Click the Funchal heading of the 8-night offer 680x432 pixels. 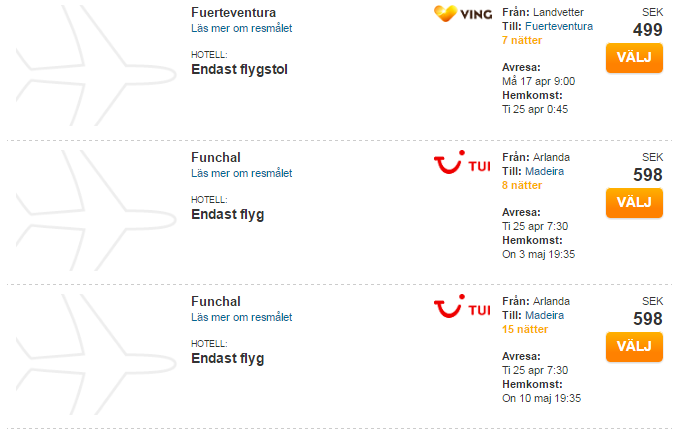[x=216, y=157]
